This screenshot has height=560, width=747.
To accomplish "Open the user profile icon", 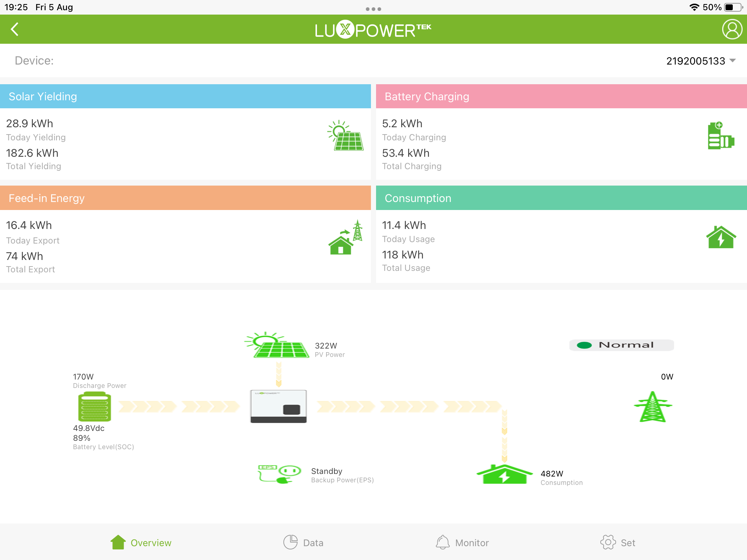I will [x=732, y=29].
